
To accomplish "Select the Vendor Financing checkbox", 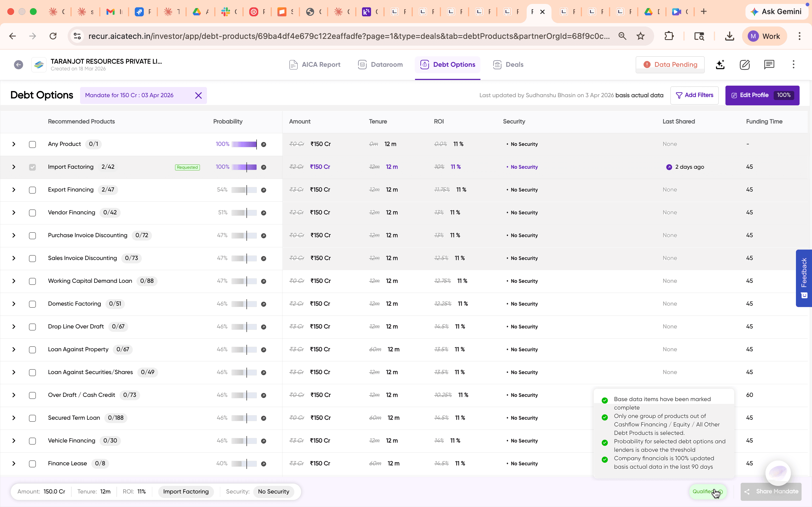I will (x=32, y=213).
